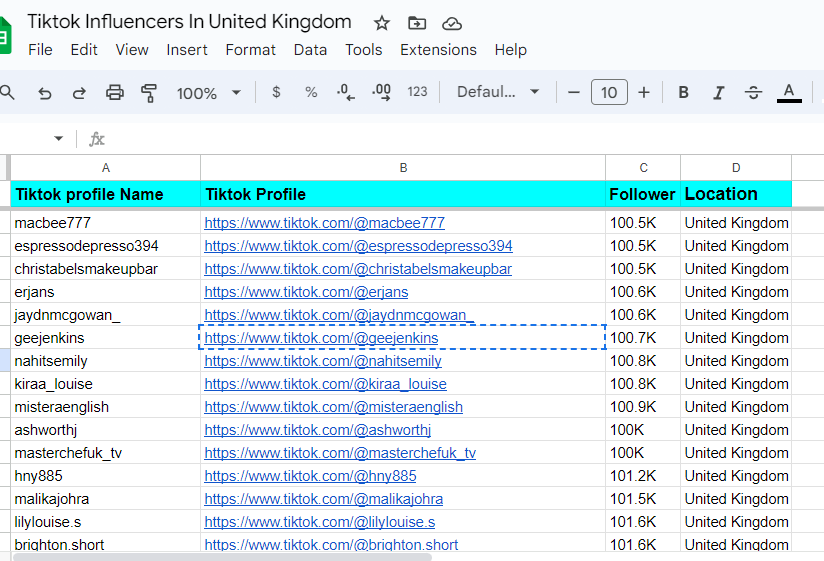Select column D header

pos(736,168)
